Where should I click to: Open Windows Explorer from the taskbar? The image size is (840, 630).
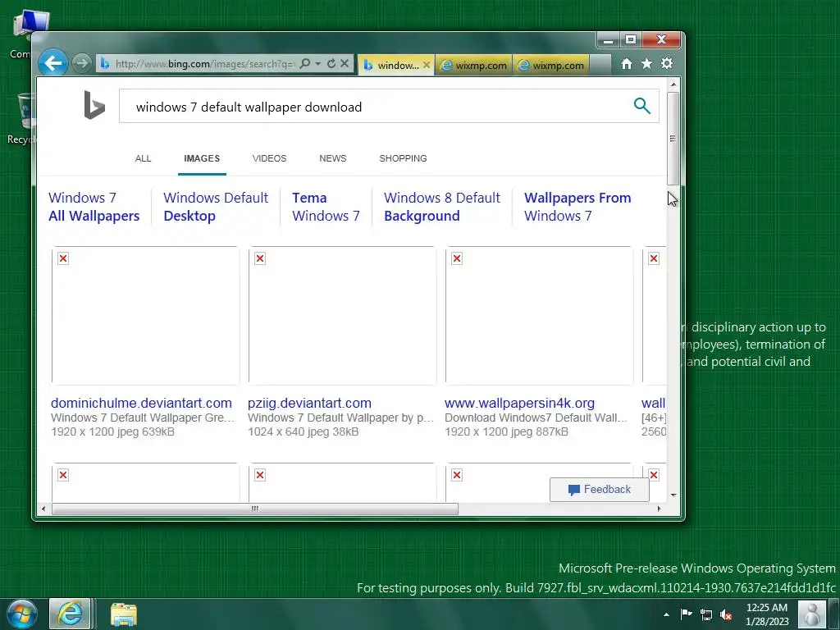click(124, 614)
